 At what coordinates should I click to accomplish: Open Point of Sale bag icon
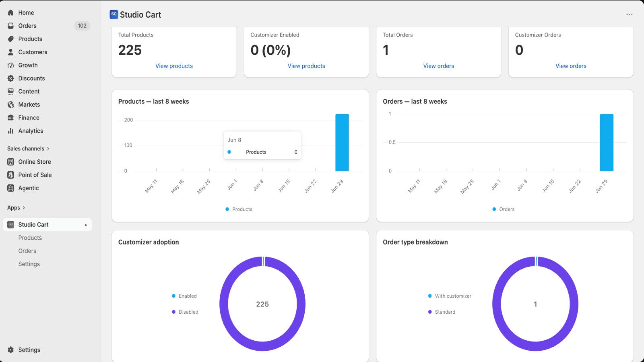11,175
